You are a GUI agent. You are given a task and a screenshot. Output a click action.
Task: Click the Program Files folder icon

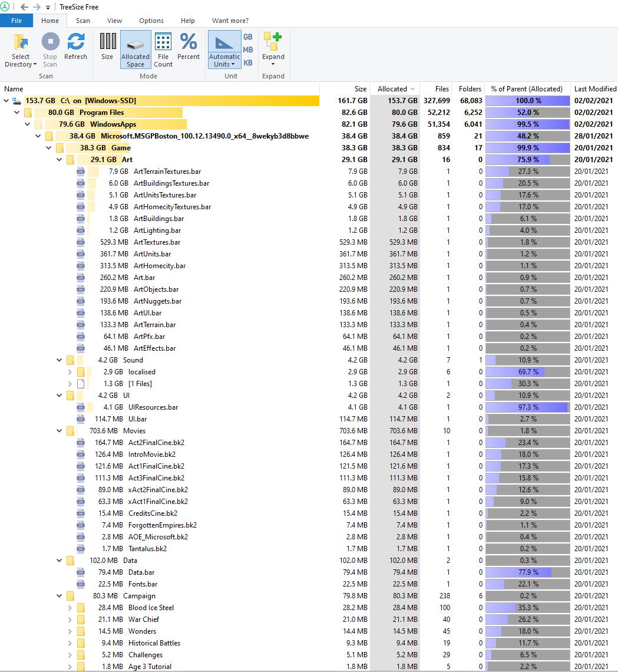coord(28,112)
